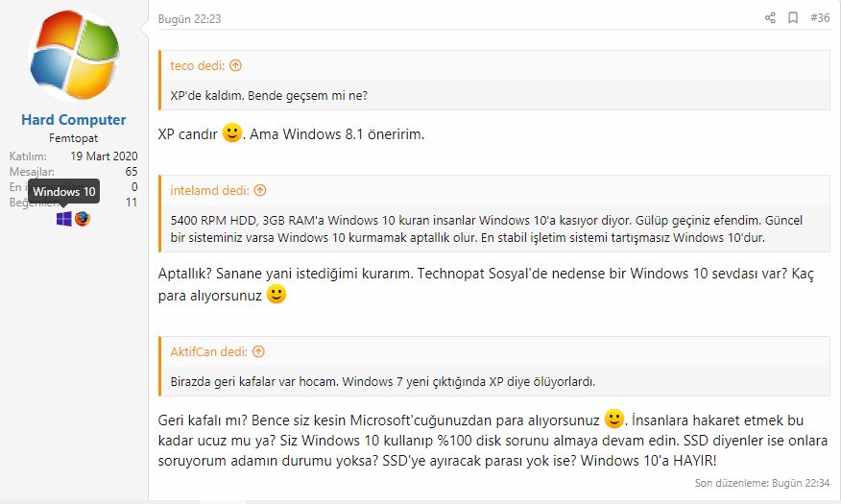Click the 'Katılım:' label
841x504 pixels.
[x=28, y=156]
